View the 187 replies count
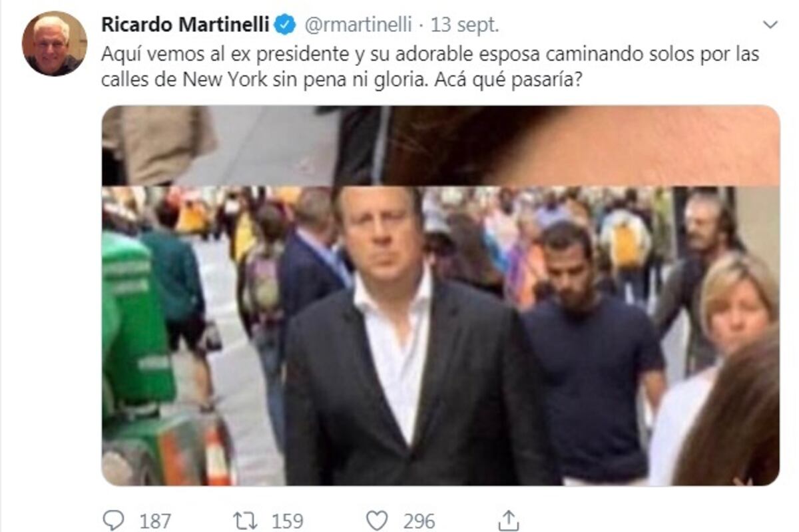Screen dimensions: 799x532 pyautogui.click(x=154, y=521)
